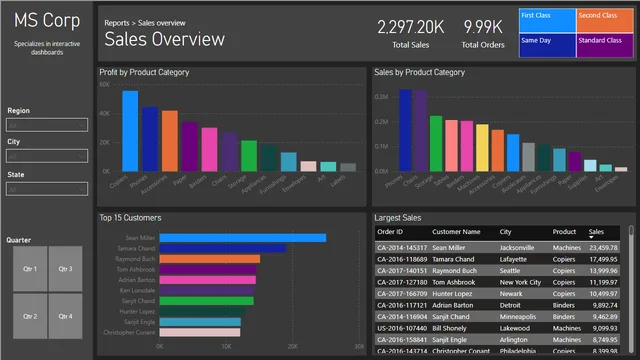Sort table by Sales column header
Screen dimensions: 640x360
(x=596, y=232)
